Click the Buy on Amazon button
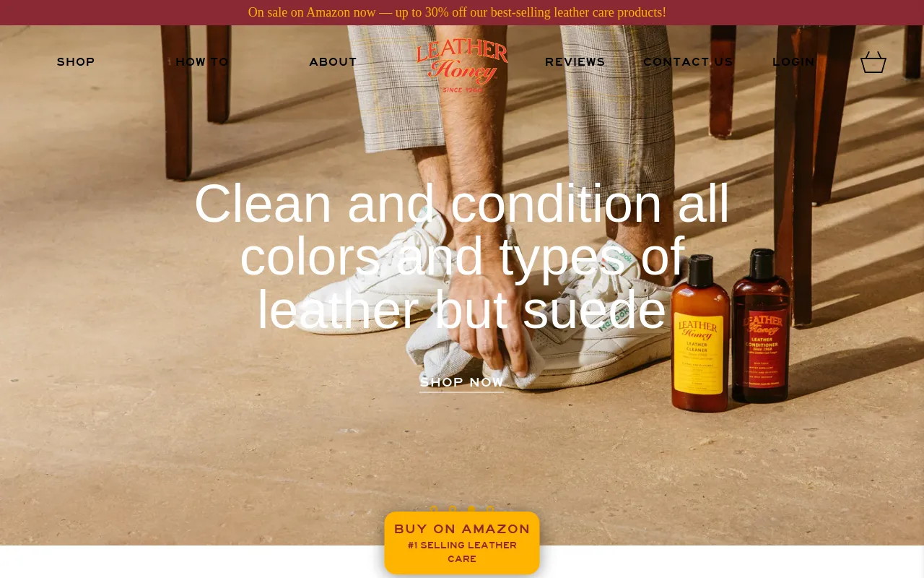 click(x=462, y=543)
